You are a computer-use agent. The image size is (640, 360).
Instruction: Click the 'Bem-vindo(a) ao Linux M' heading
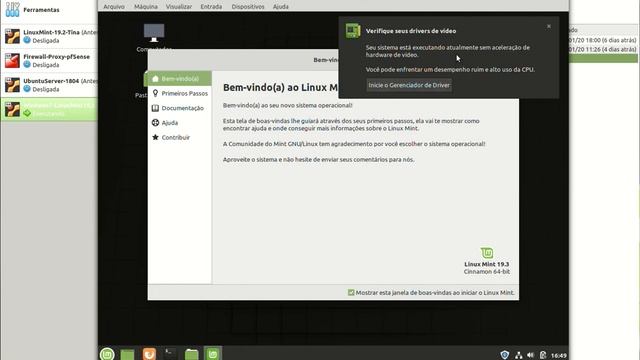pyautogui.click(x=280, y=87)
